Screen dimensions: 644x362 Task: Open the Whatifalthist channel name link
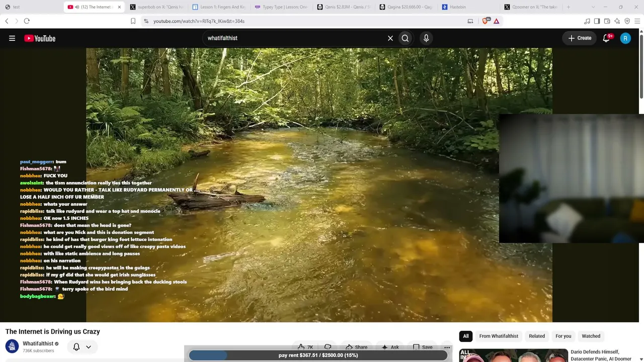tap(38, 344)
